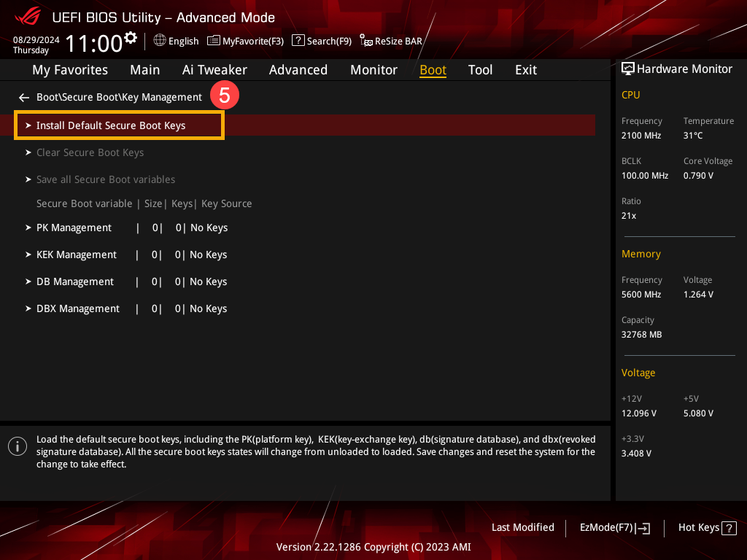Click the ReSize BAR icon

pyautogui.click(x=366, y=42)
